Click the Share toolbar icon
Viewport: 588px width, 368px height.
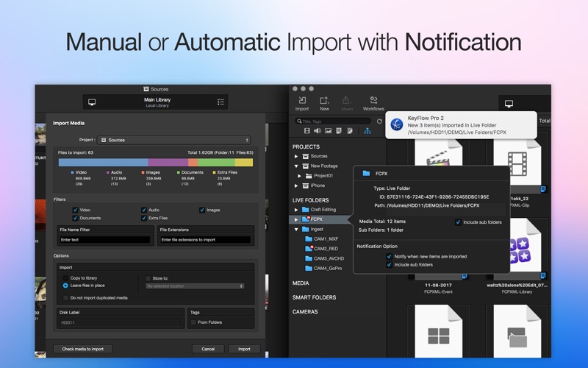pyautogui.click(x=346, y=100)
